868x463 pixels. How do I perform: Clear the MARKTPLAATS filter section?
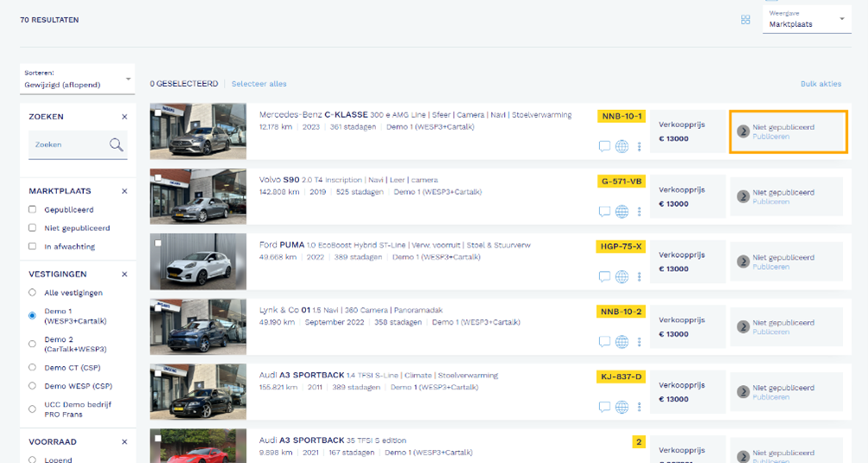[x=124, y=191]
